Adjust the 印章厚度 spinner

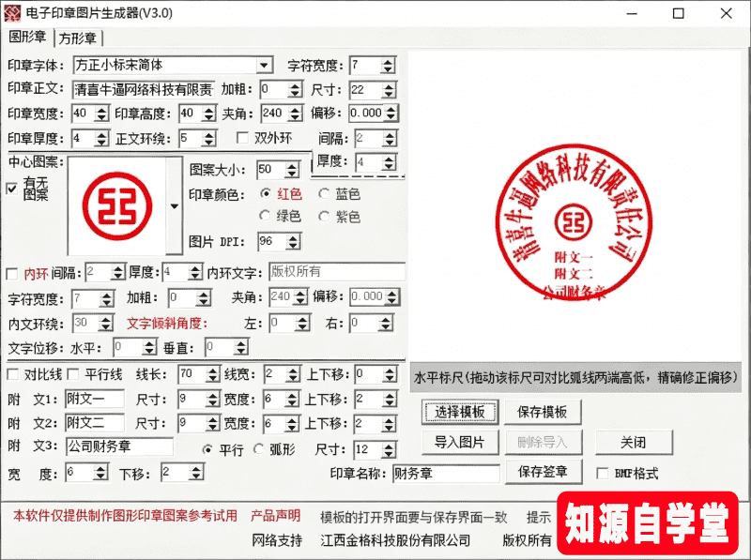click(x=101, y=139)
